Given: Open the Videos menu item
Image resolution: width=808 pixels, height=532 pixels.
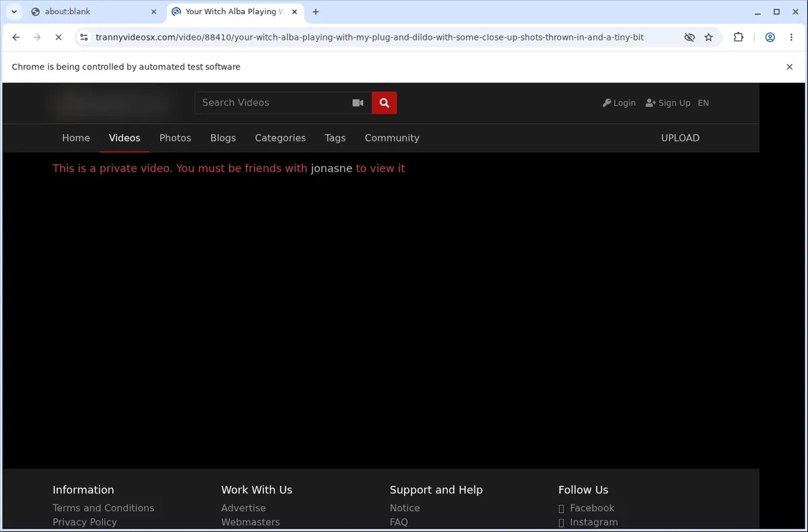Looking at the screenshot, I should pos(125,138).
